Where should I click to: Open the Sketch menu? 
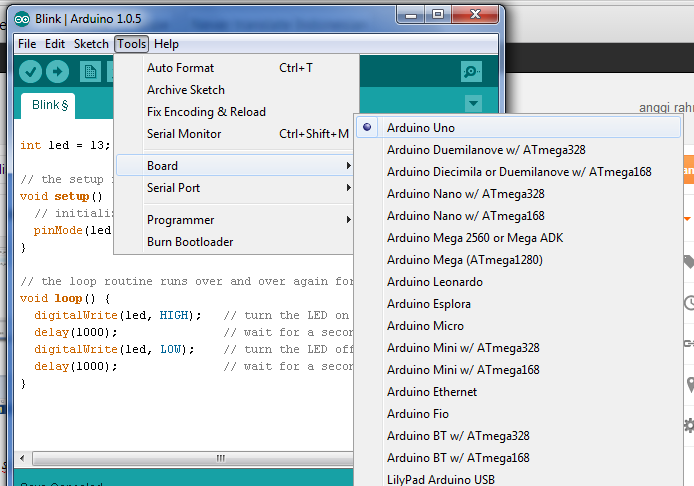coord(91,44)
